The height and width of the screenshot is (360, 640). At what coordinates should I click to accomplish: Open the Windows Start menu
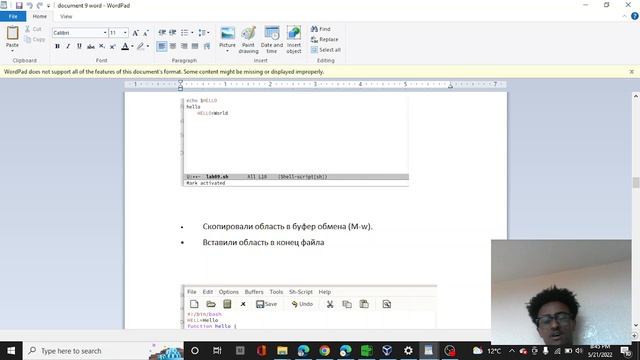(11, 351)
